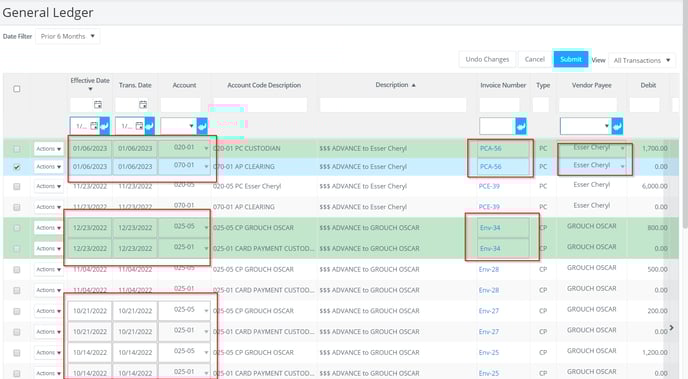Check the 020-05 PC Esser Cheryl row

17,186
